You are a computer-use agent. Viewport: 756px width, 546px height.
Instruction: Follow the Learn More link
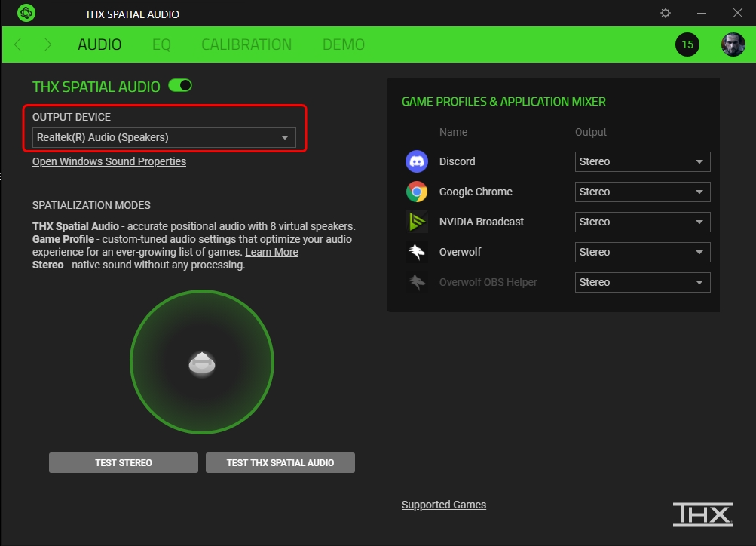tap(271, 252)
